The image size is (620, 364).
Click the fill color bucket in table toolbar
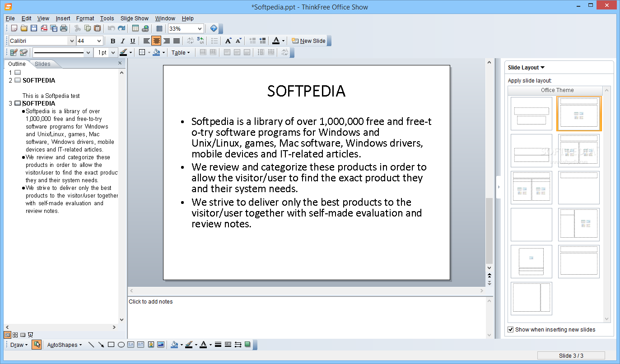tap(156, 52)
